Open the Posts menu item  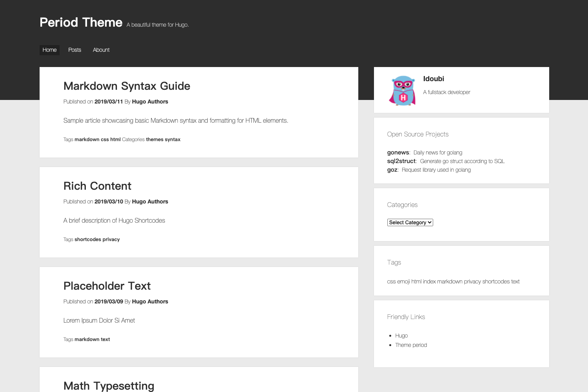(74, 50)
